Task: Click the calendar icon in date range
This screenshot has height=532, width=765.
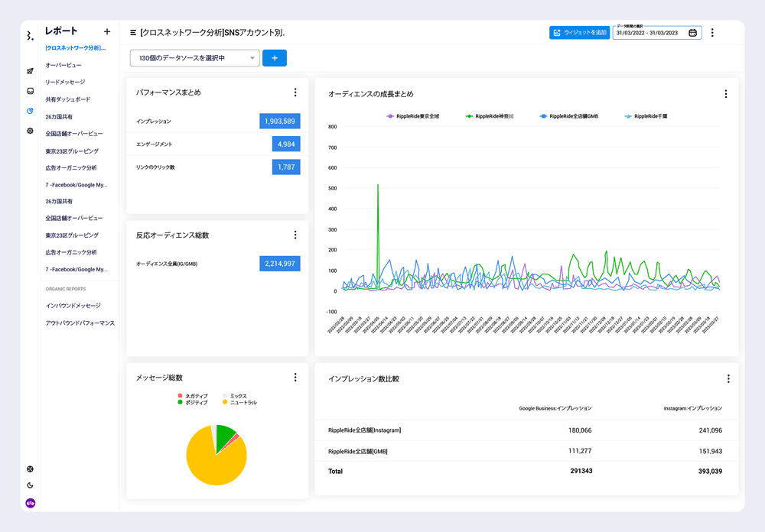Action: click(x=692, y=33)
